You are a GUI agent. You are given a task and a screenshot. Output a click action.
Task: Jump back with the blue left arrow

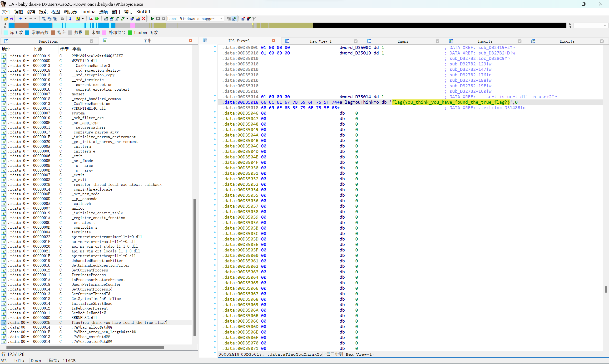(x=21, y=19)
